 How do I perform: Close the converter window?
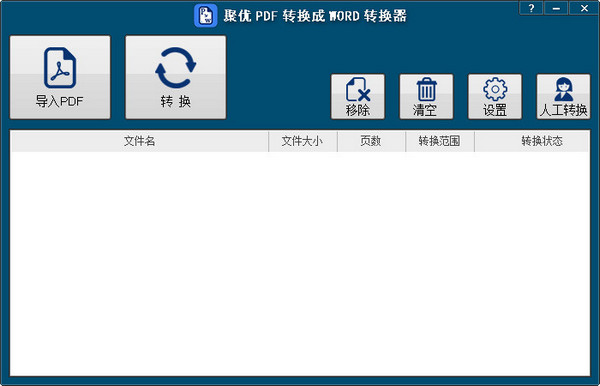[x=584, y=8]
